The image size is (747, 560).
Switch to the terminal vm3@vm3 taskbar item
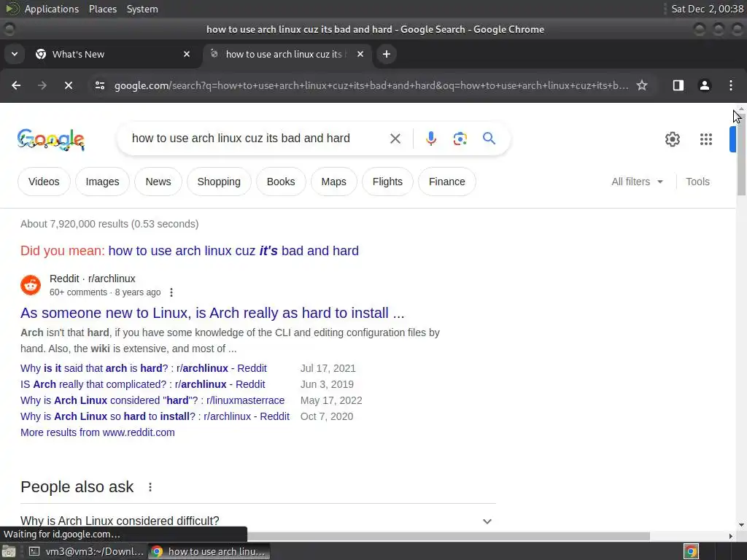pos(86,551)
